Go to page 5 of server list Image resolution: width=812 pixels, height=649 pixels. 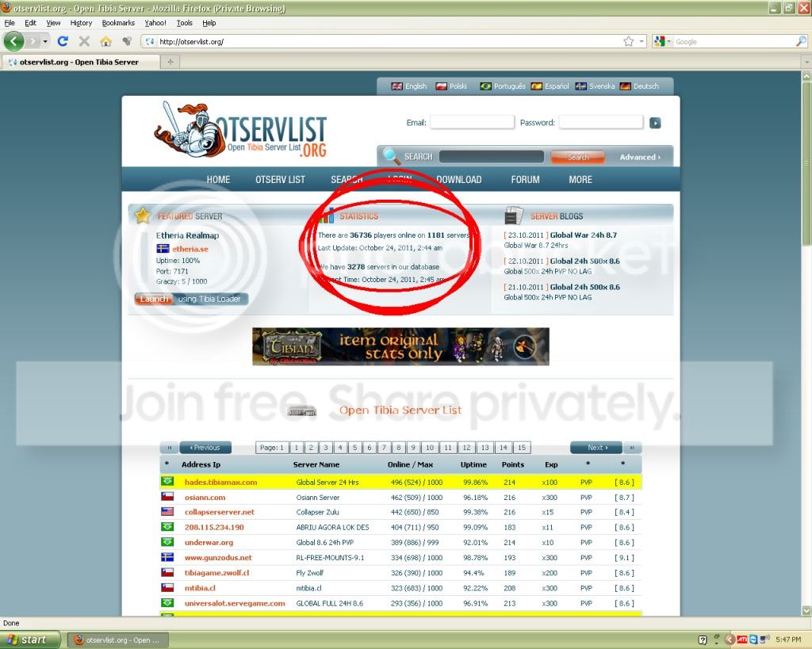coord(354,448)
